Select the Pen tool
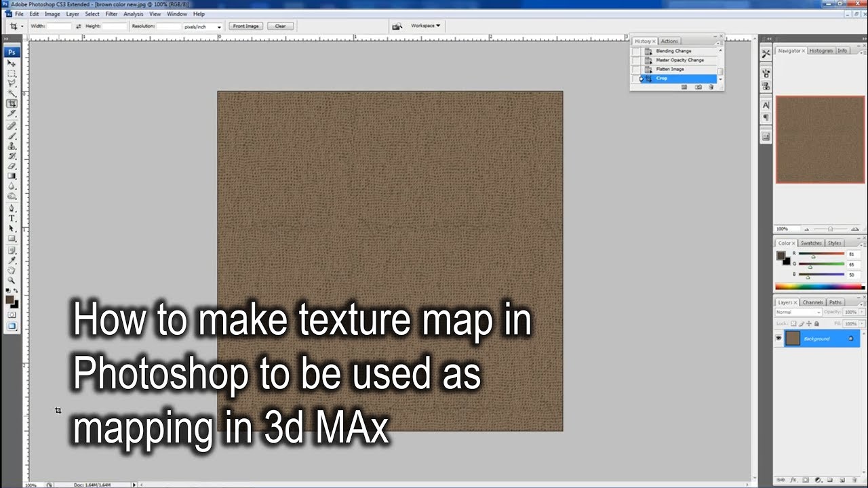 pos(12,209)
